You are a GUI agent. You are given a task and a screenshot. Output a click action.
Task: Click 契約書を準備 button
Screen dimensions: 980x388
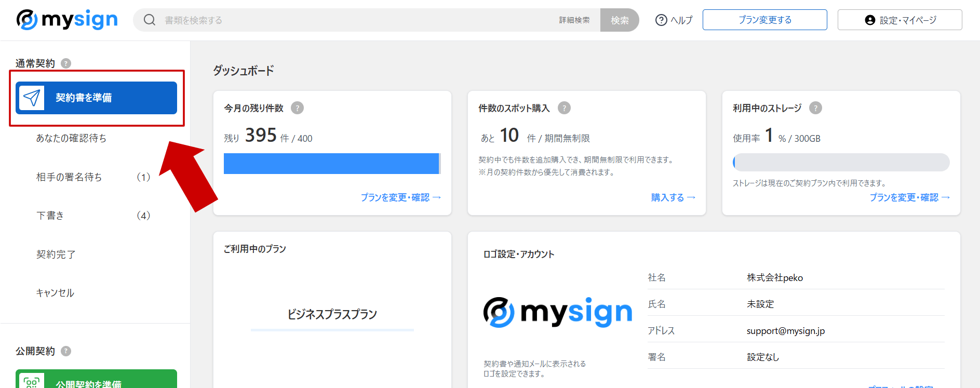[96, 98]
